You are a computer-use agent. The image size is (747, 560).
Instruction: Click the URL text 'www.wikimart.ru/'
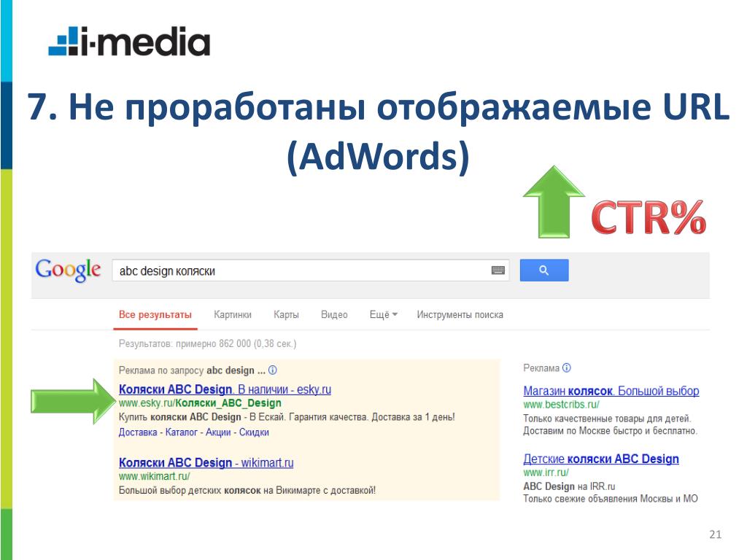155,476
